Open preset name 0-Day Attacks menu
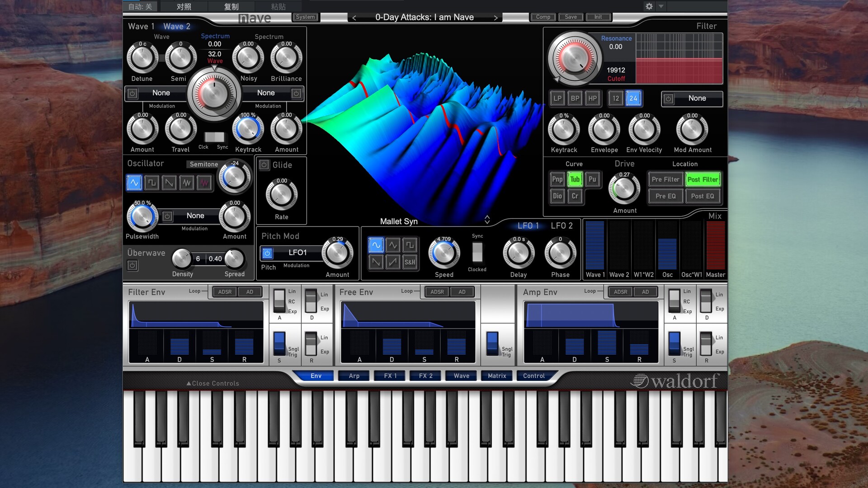 (425, 17)
